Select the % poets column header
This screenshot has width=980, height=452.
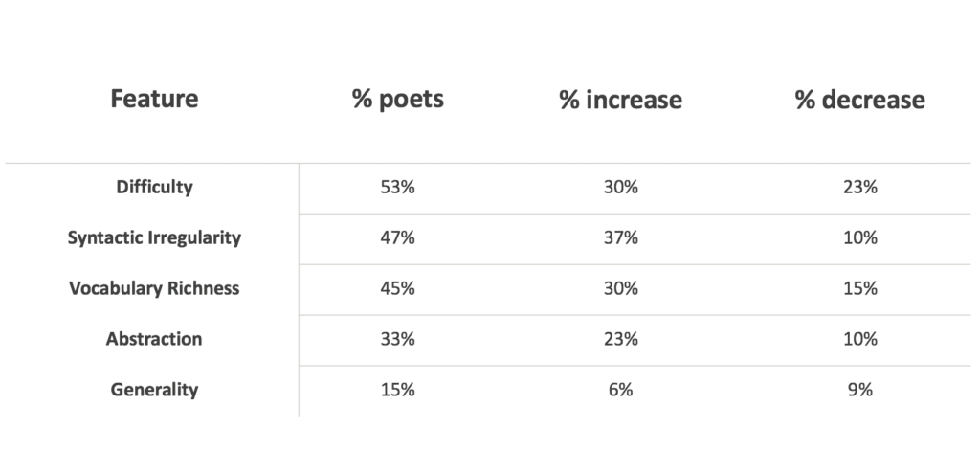point(398,100)
